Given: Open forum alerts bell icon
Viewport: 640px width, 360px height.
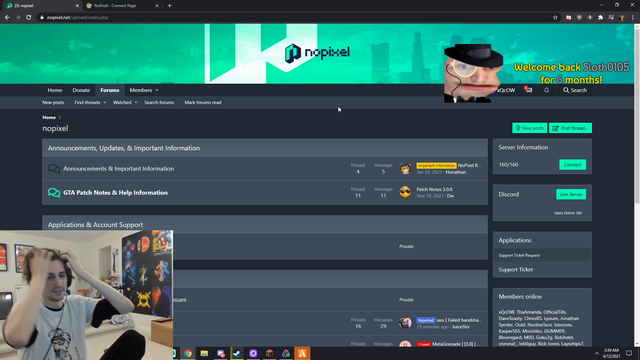Looking at the screenshot, I should (547, 90).
